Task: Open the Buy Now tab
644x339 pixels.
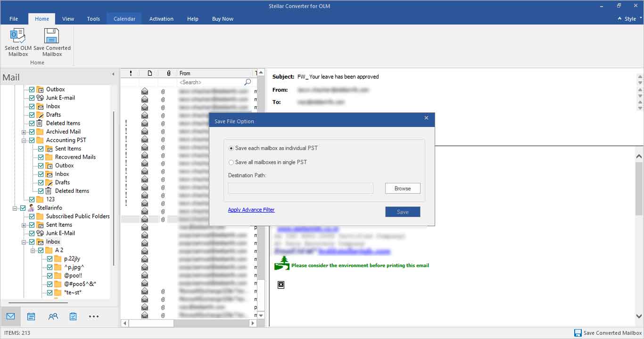Action: 223,19
